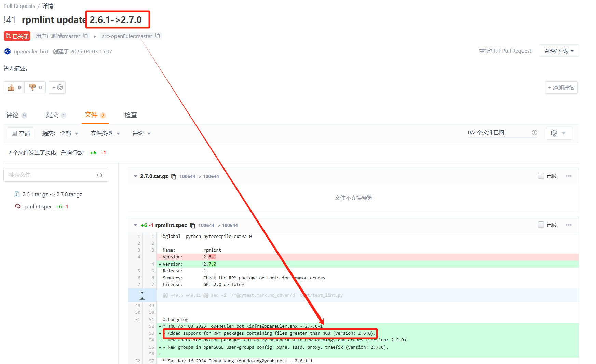Copy the src-openEuler:master target branch name
This screenshot has width=596, height=364.
tap(158, 36)
